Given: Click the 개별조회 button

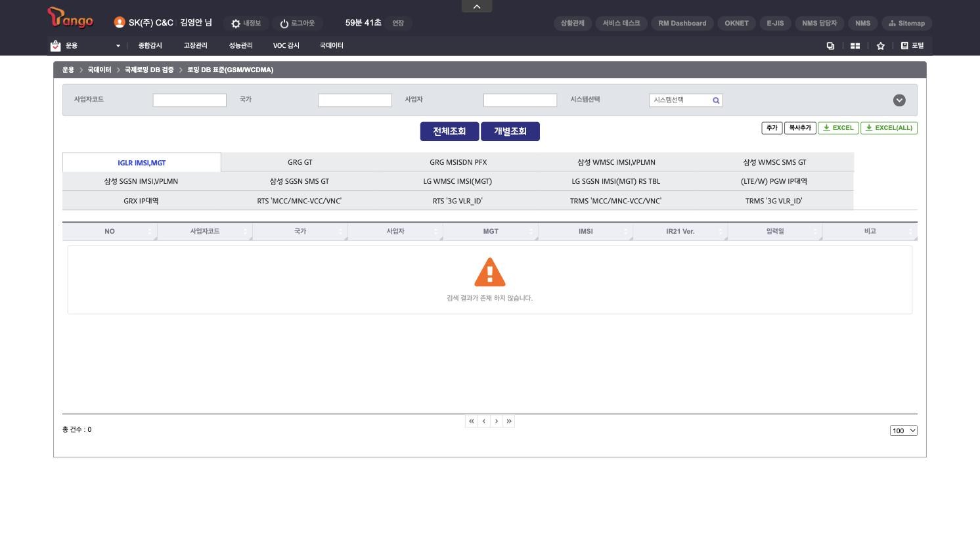Looking at the screenshot, I should pyautogui.click(x=510, y=131).
